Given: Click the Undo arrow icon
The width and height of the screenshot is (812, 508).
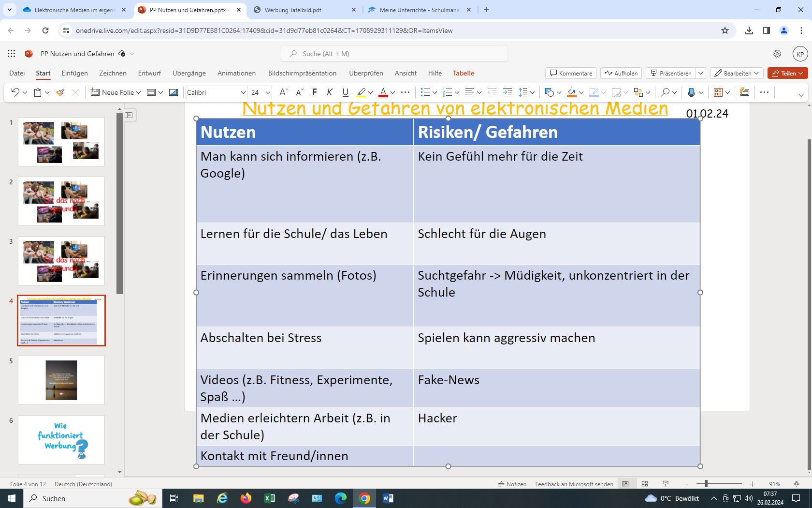Looking at the screenshot, I should pyautogui.click(x=15, y=92).
